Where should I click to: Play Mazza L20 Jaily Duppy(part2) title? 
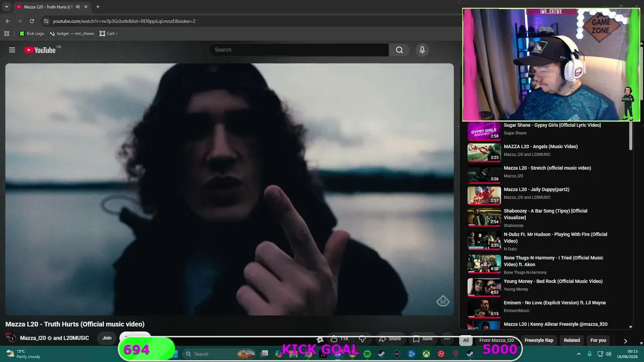click(x=536, y=190)
